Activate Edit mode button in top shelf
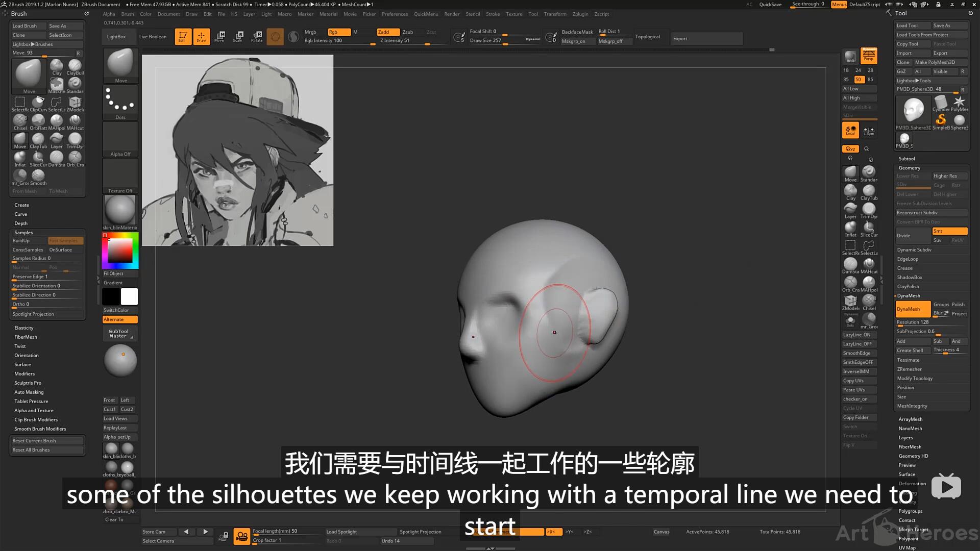Image resolution: width=980 pixels, height=551 pixels. (183, 37)
